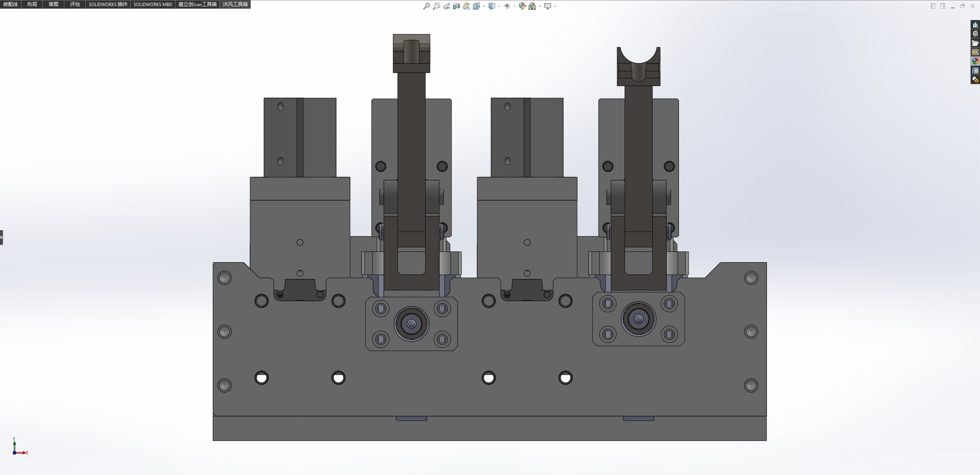This screenshot has height=475, width=980.
Task: Click the View Orientation cube icon
Action: pos(476,6)
